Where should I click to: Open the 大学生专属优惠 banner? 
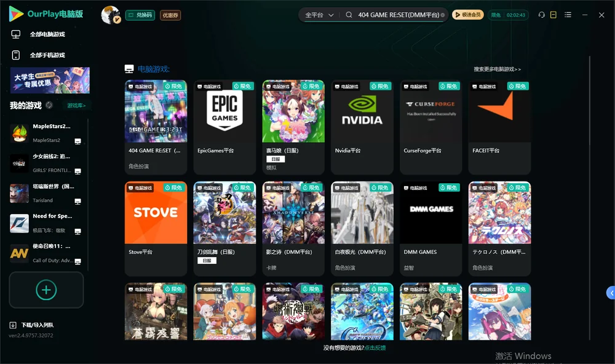coord(50,80)
